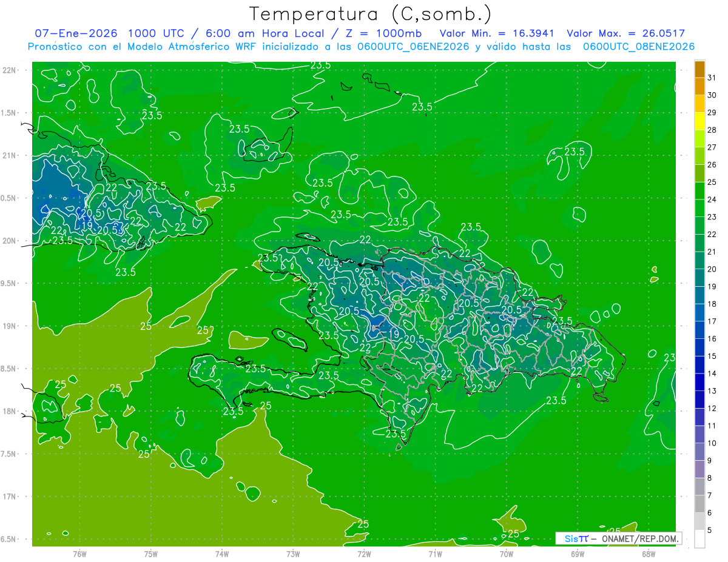Click the 20N latitude axis label
The width and height of the screenshot is (728, 562).
click(10, 241)
